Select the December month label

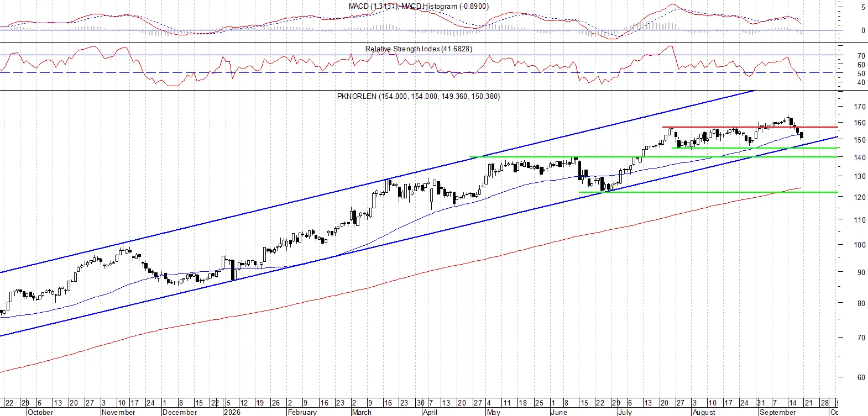[180, 412]
